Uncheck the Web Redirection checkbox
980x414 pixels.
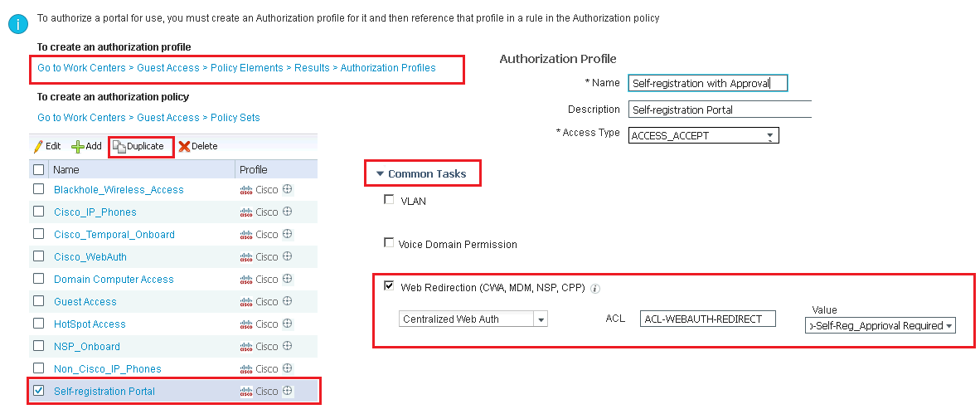pos(389,286)
